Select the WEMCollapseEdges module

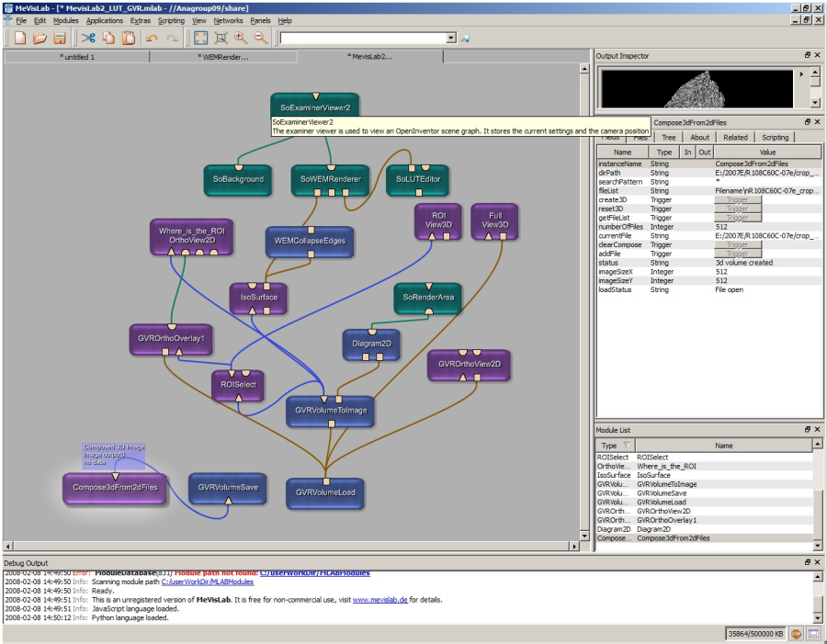pyautogui.click(x=310, y=241)
